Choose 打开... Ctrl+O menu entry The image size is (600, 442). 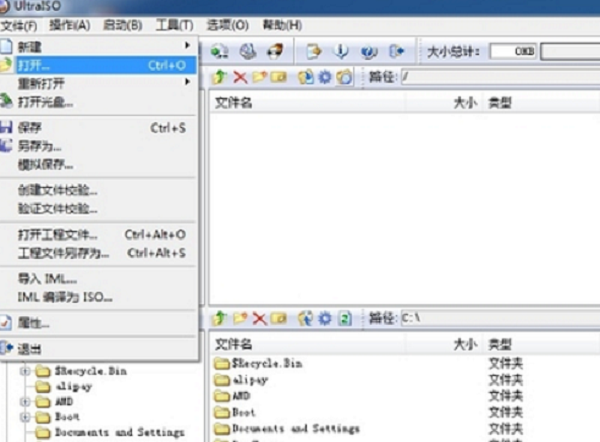tap(99, 65)
